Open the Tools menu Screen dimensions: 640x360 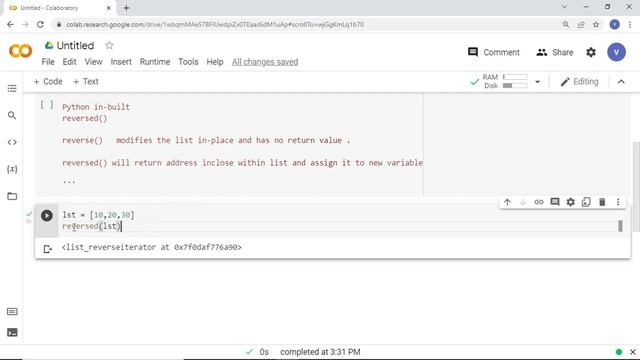click(188, 62)
